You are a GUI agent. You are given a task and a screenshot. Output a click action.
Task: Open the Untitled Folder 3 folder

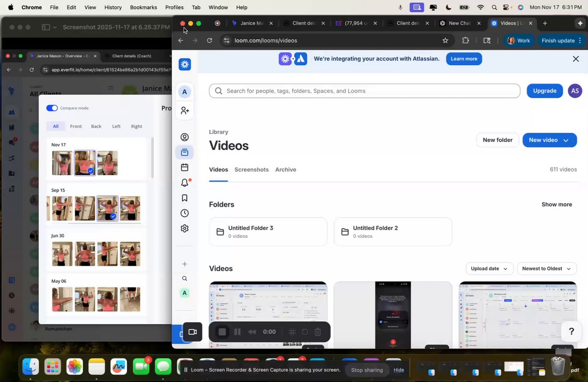click(268, 232)
